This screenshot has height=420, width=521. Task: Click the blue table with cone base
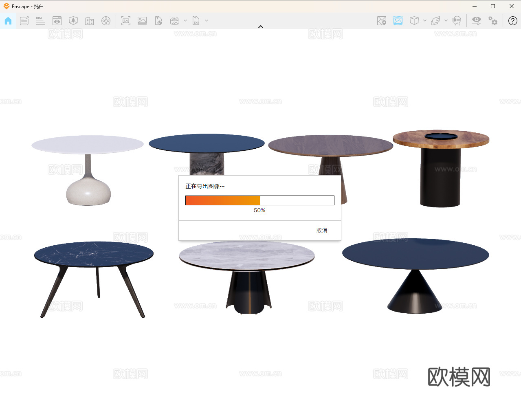pos(415,276)
